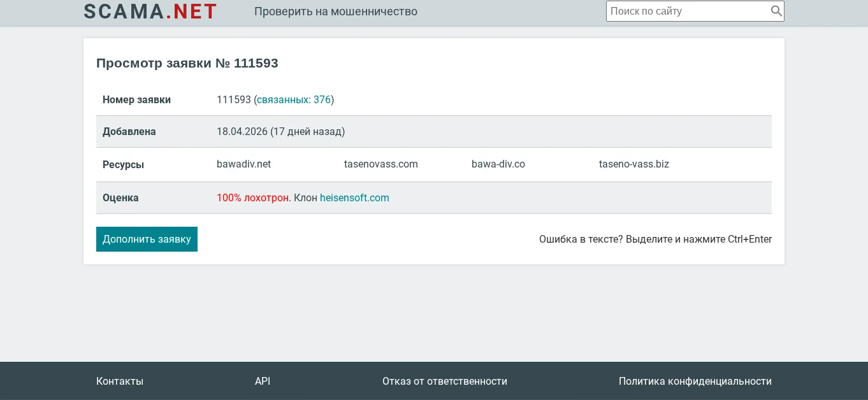Open the SCAMA.NET logo home link
Viewport: 868px width, 400px height.
150,11
